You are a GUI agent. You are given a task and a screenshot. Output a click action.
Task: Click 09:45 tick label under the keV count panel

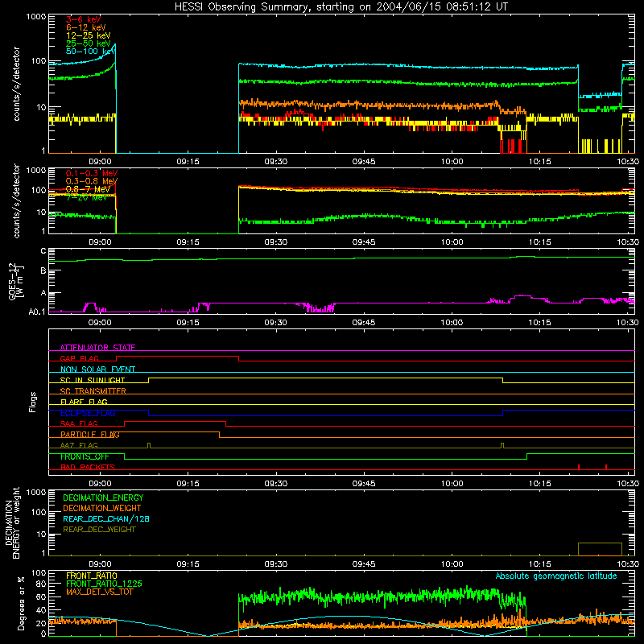pos(364,162)
